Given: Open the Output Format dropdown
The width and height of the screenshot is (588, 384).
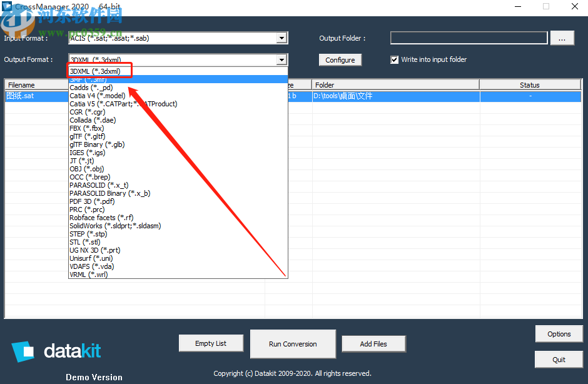Looking at the screenshot, I should (x=281, y=59).
